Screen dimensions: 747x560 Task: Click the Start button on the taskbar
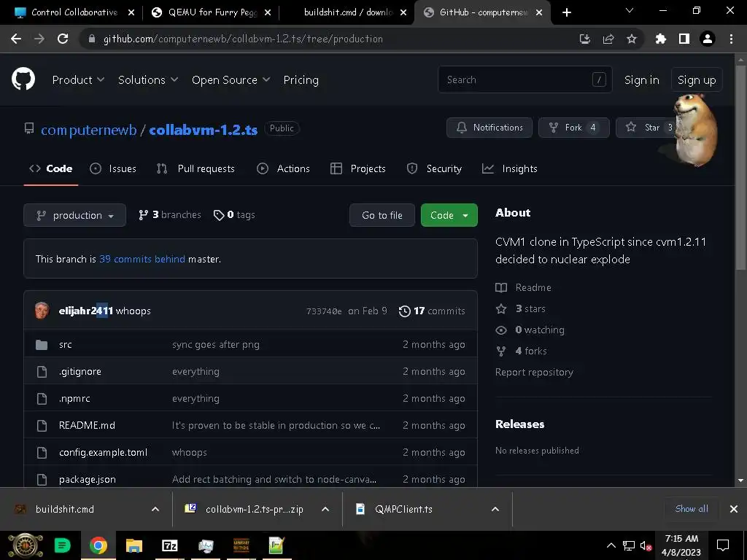(x=26, y=545)
